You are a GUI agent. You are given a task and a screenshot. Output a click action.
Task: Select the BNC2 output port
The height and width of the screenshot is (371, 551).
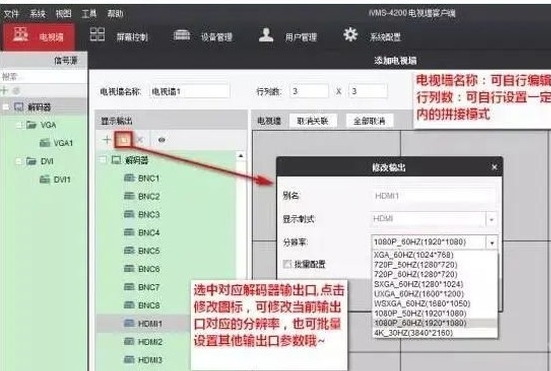(142, 196)
